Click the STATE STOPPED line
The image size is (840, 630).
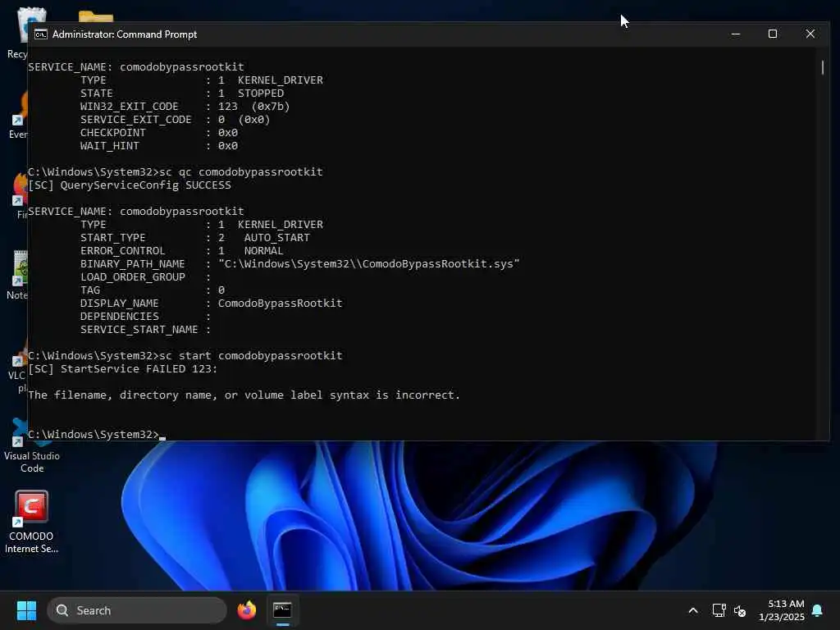click(182, 94)
